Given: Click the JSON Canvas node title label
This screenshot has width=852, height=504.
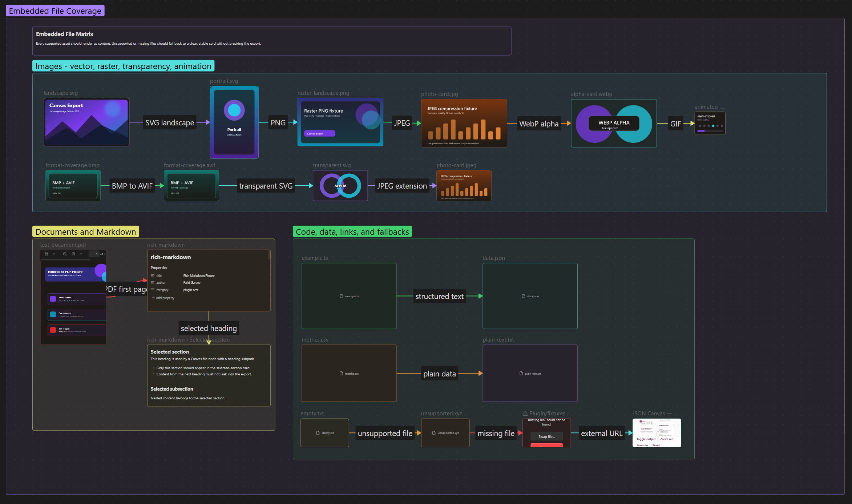Looking at the screenshot, I should 655,414.
